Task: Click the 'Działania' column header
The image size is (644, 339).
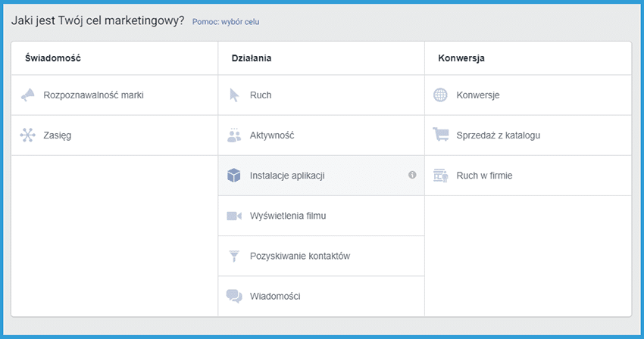Action: tap(252, 58)
